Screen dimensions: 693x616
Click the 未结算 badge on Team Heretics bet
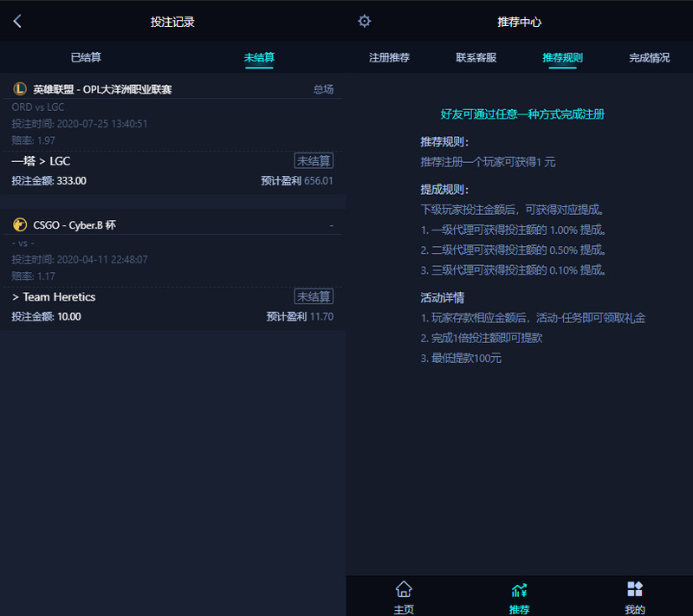tap(314, 296)
